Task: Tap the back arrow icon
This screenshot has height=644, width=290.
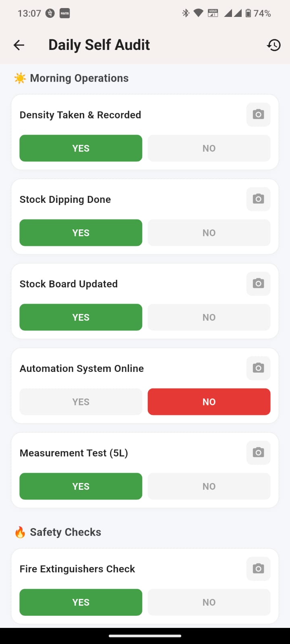Action: coord(19,45)
